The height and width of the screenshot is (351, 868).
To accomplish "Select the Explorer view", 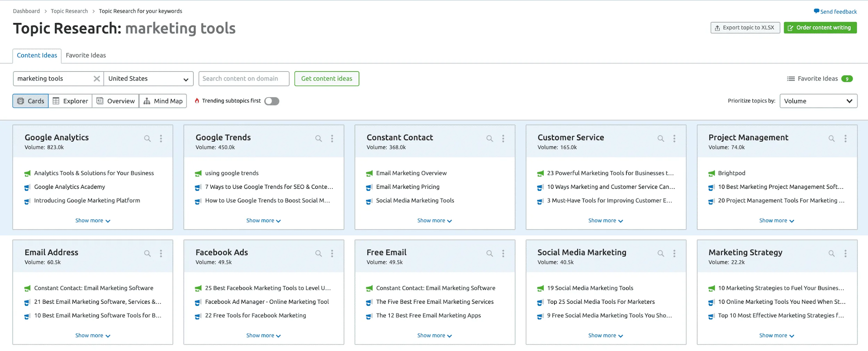I will click(70, 101).
